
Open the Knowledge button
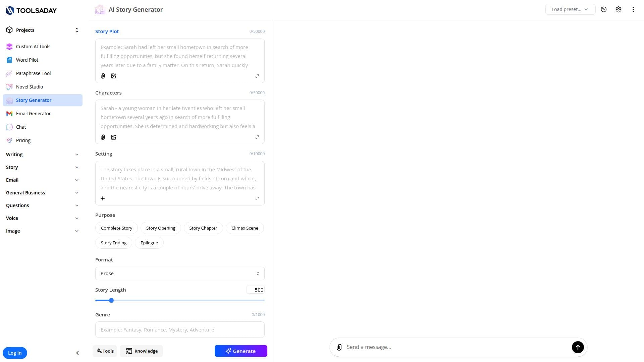(x=142, y=351)
